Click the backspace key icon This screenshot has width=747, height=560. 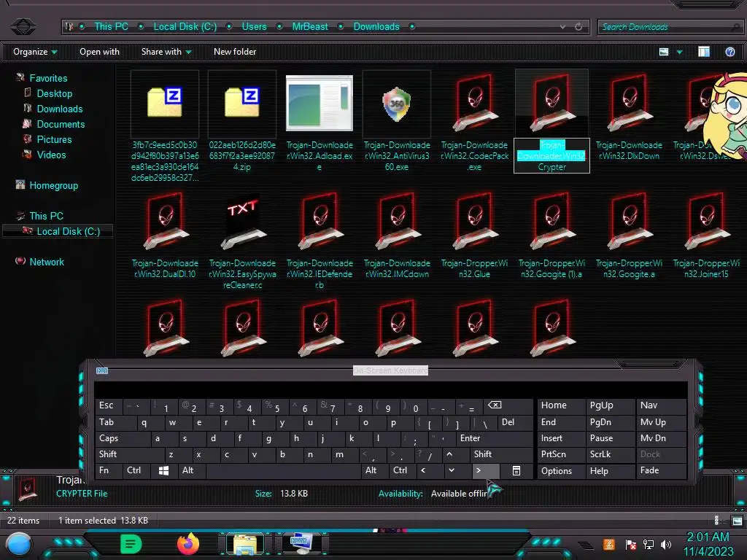click(508, 405)
